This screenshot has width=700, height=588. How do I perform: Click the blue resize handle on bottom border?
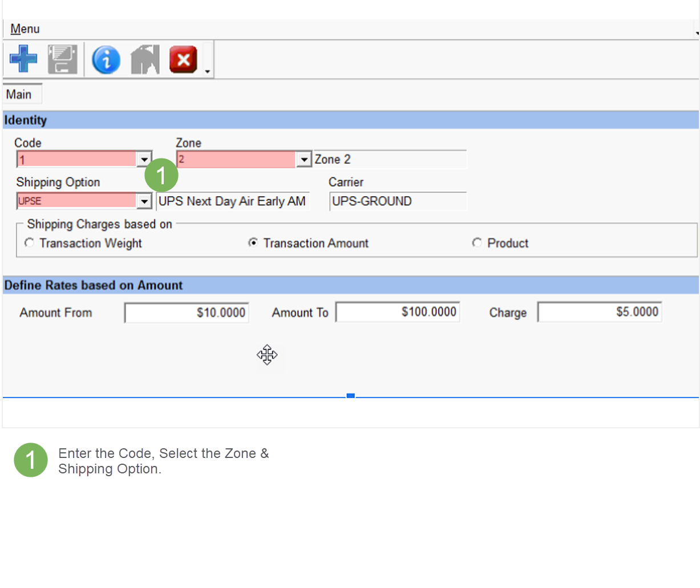pyautogui.click(x=351, y=396)
